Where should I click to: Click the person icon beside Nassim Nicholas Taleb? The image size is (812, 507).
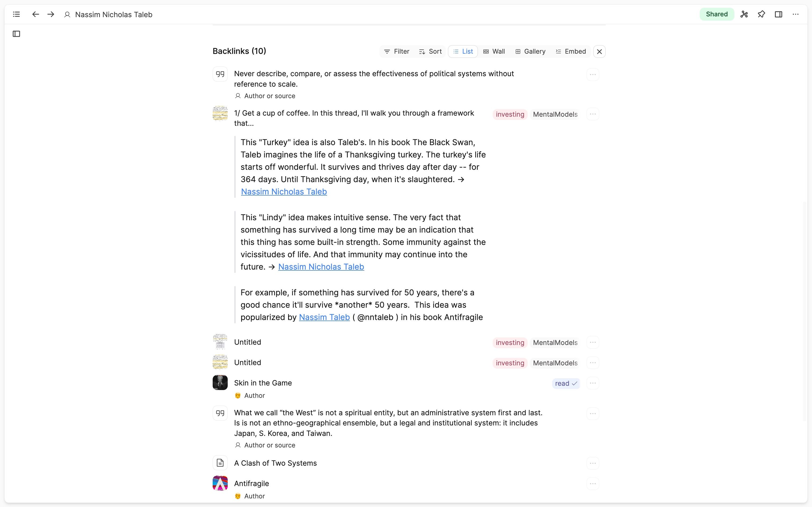click(x=67, y=14)
